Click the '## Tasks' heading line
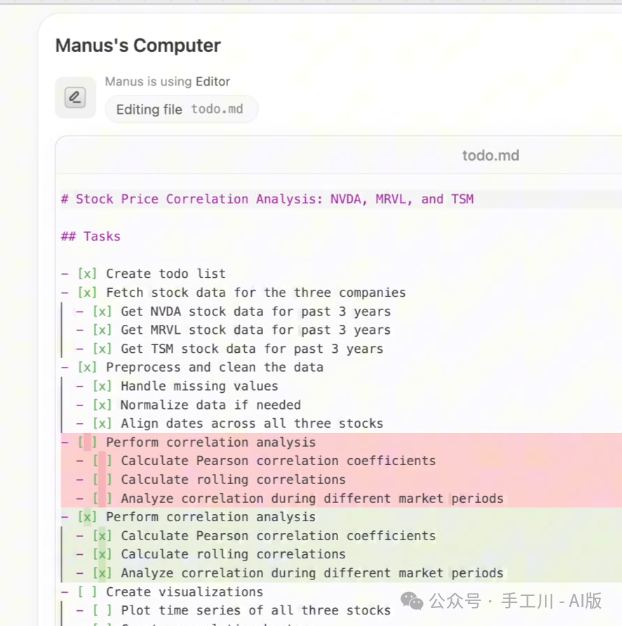 pyautogui.click(x=91, y=236)
